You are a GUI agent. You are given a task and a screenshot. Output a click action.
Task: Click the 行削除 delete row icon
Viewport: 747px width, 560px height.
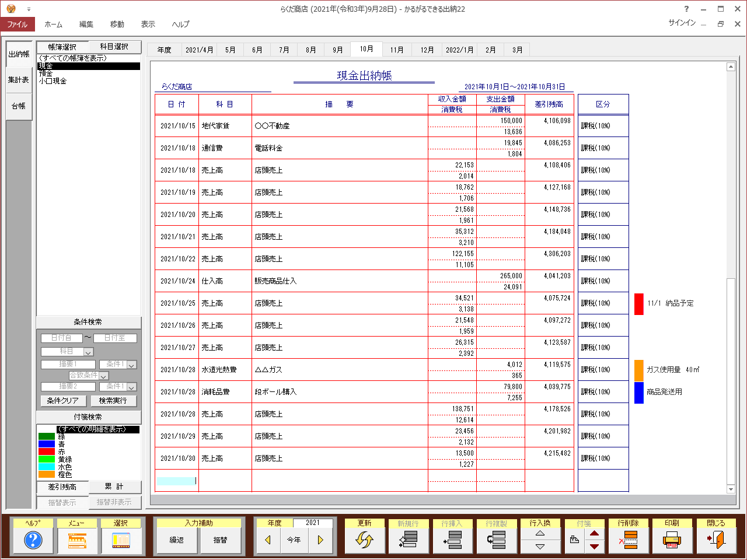click(x=629, y=541)
